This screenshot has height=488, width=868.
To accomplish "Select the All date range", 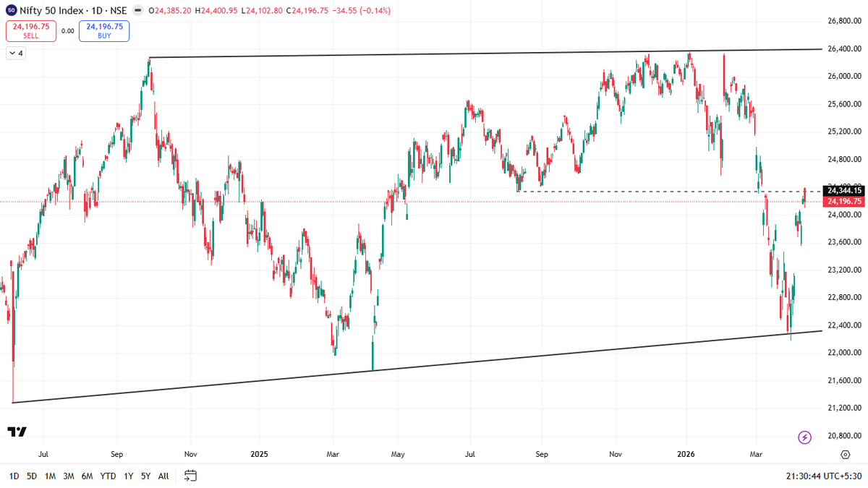I will point(163,476).
